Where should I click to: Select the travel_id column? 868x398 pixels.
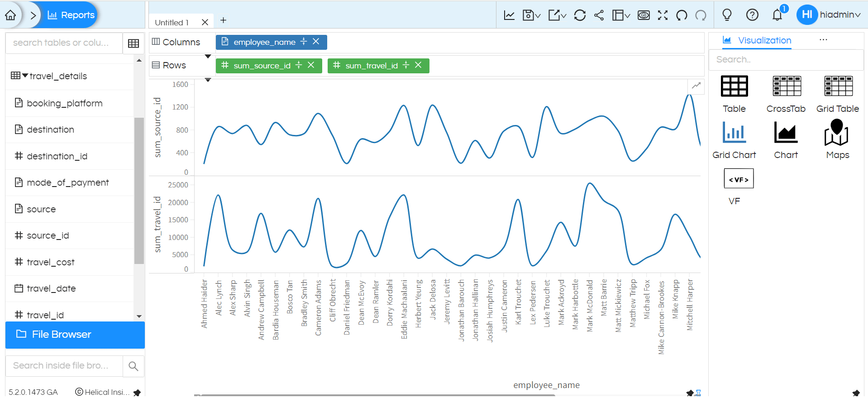click(x=45, y=315)
